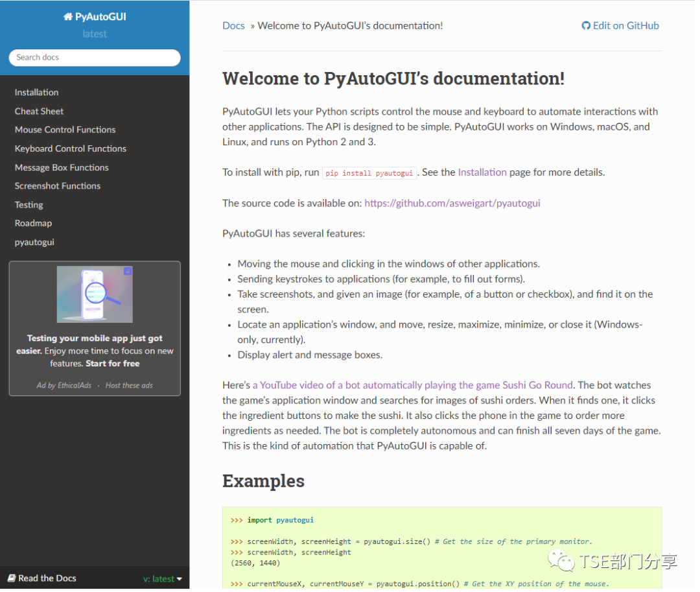Open Installation in the sidebar
This screenshot has height=592, width=700.
coord(36,92)
